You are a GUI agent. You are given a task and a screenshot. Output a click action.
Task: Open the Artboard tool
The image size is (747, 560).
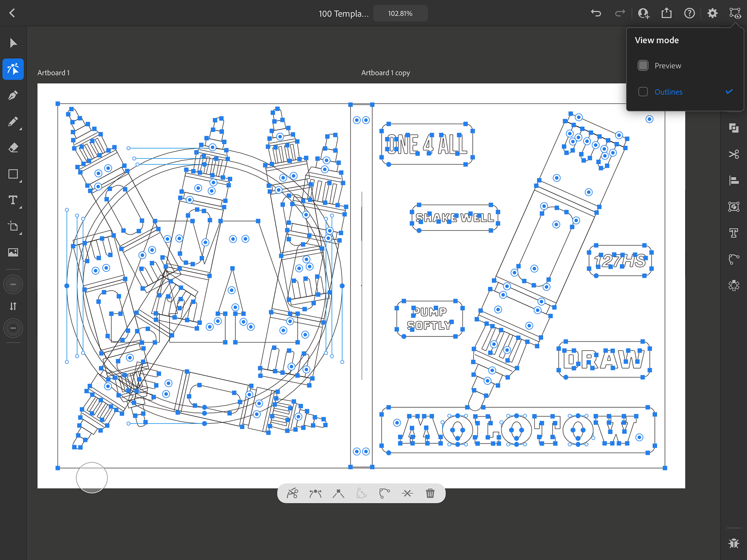pos(13,226)
